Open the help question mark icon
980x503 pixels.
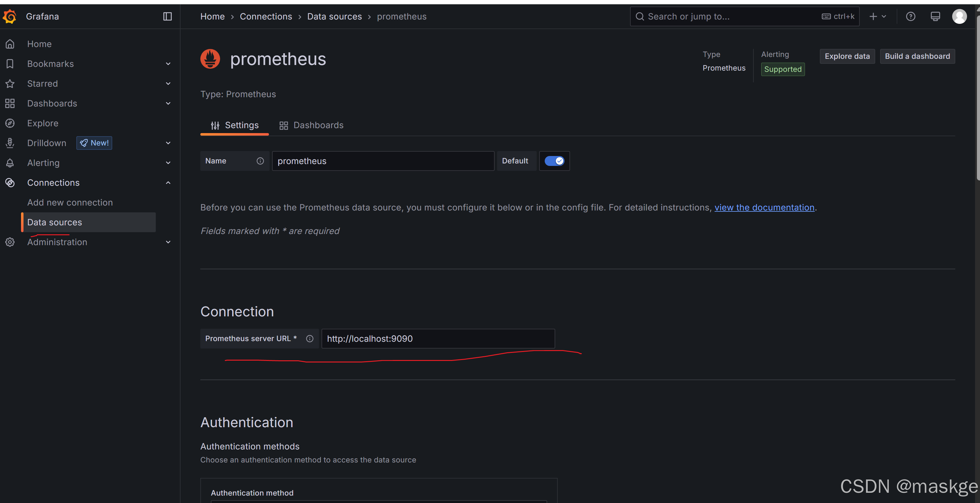pyautogui.click(x=910, y=16)
